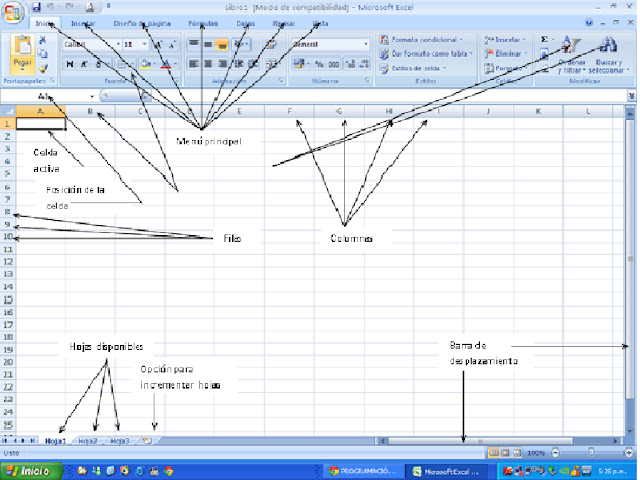The image size is (640, 480).
Task: Switch to the Vista tab
Action: [320, 24]
